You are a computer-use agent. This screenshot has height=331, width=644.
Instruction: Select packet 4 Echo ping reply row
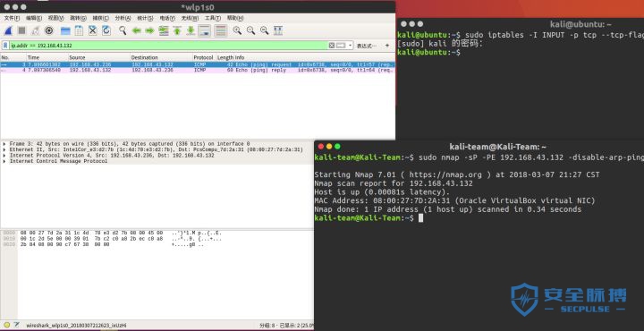(x=198, y=70)
